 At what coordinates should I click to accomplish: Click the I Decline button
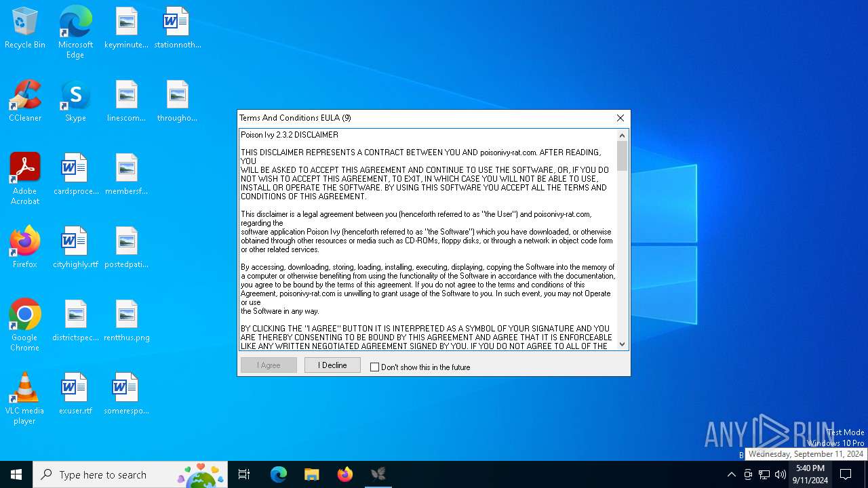pos(332,365)
